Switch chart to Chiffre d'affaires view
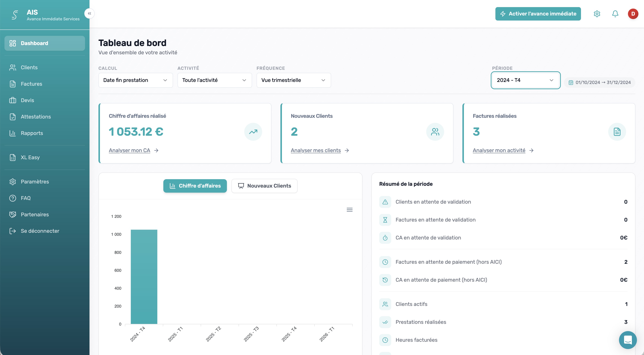This screenshot has height=355, width=644. (x=195, y=186)
